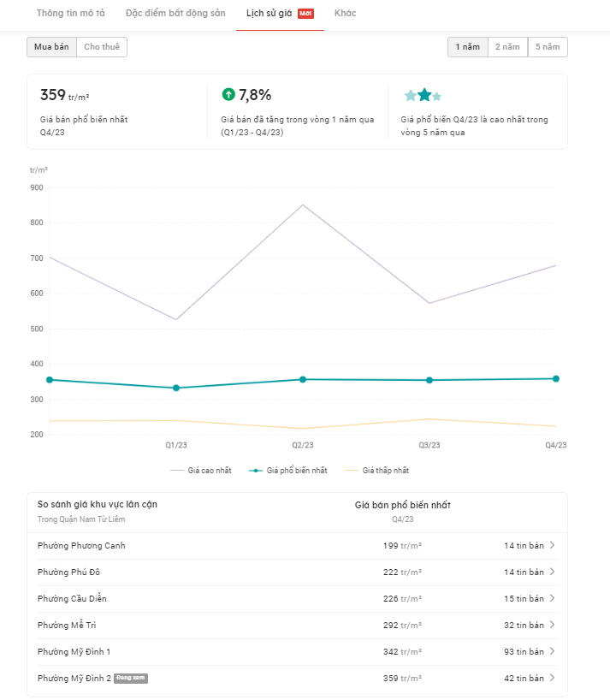
Task: Open the 'Phường Mỹ Đình 1' listing link
Action: 74,651
